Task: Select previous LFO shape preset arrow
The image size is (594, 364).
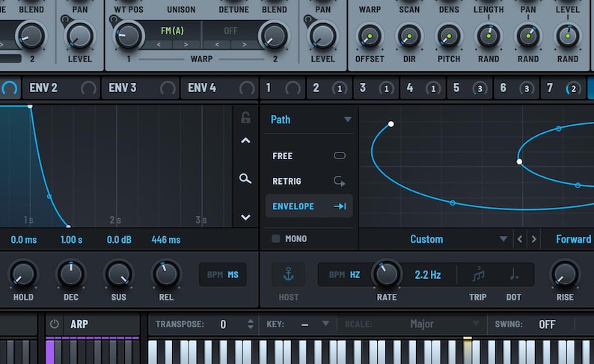Action: [520, 239]
